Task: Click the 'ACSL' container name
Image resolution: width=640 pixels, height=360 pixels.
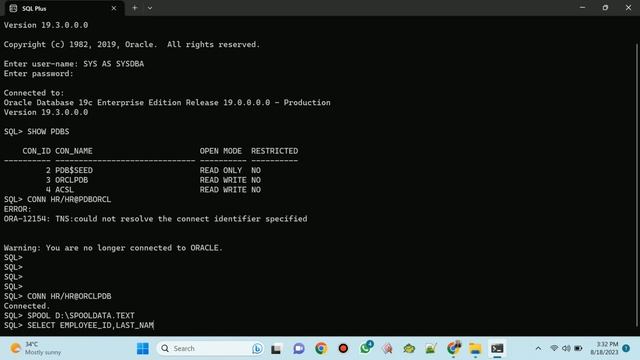Action: coord(64,190)
